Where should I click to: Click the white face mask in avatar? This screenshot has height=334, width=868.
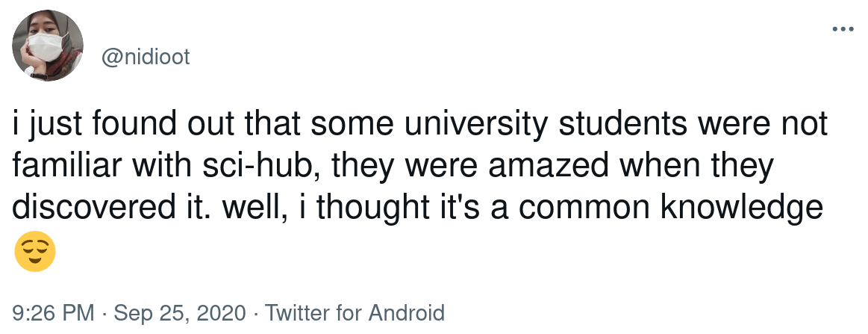[x=47, y=46]
